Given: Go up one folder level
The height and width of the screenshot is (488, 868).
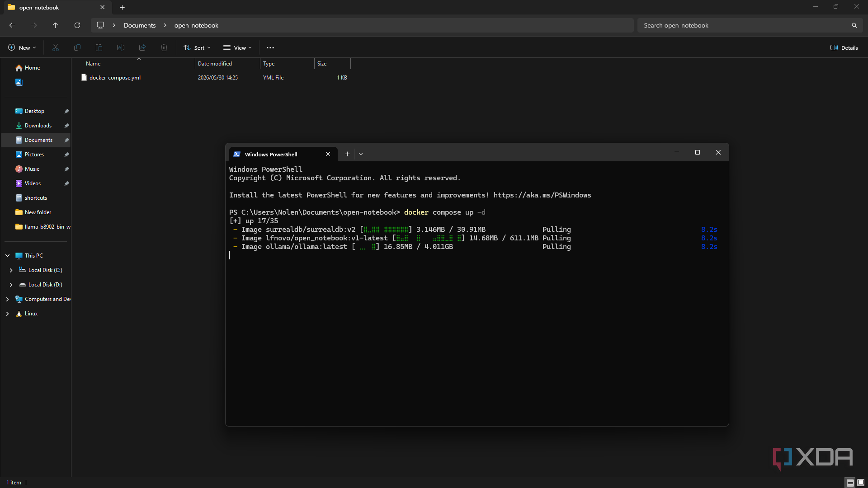Looking at the screenshot, I should (56, 25).
